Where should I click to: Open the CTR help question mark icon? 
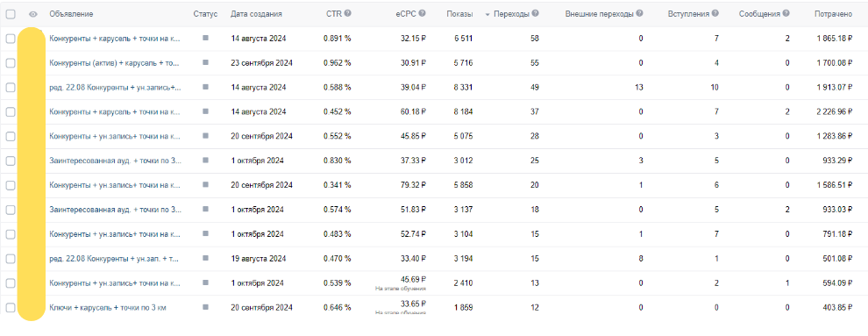pos(348,14)
